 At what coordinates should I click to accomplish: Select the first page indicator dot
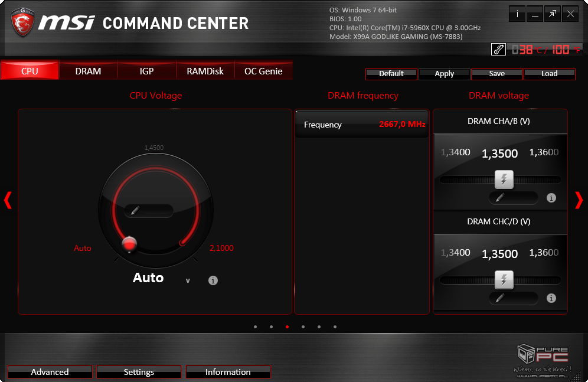255,327
